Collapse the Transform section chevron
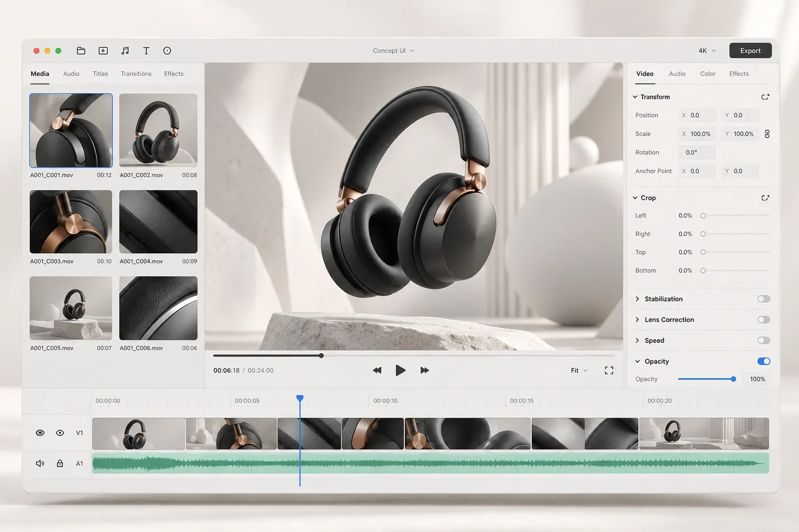The height and width of the screenshot is (532, 799). (635, 97)
